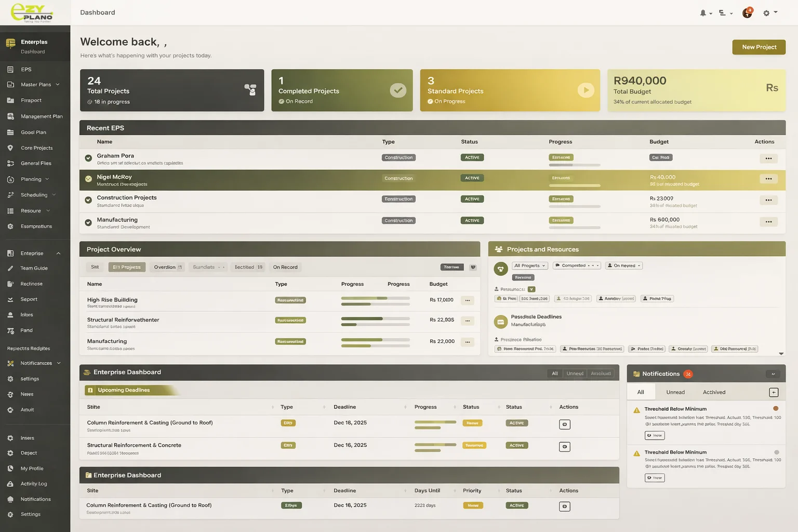Toggle the check circle beside Manufacturing EPS row
798x532 pixels.
tap(88, 222)
